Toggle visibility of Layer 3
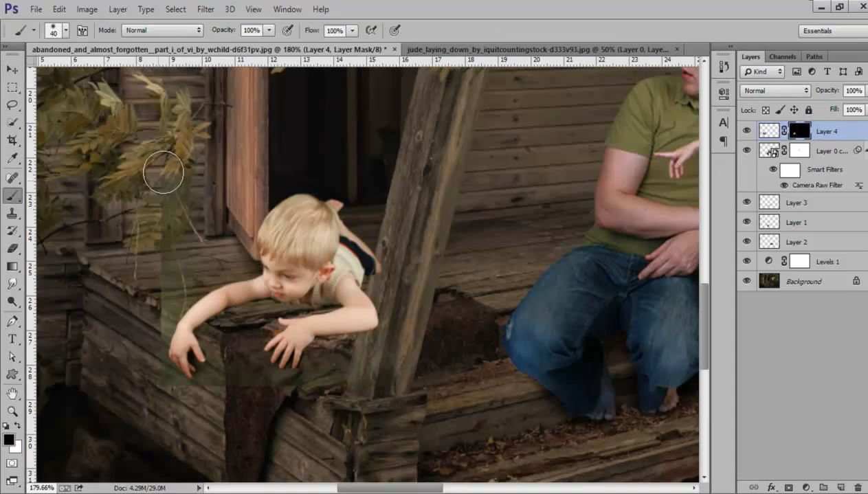Screen dimensions: 868x494 click(747, 202)
